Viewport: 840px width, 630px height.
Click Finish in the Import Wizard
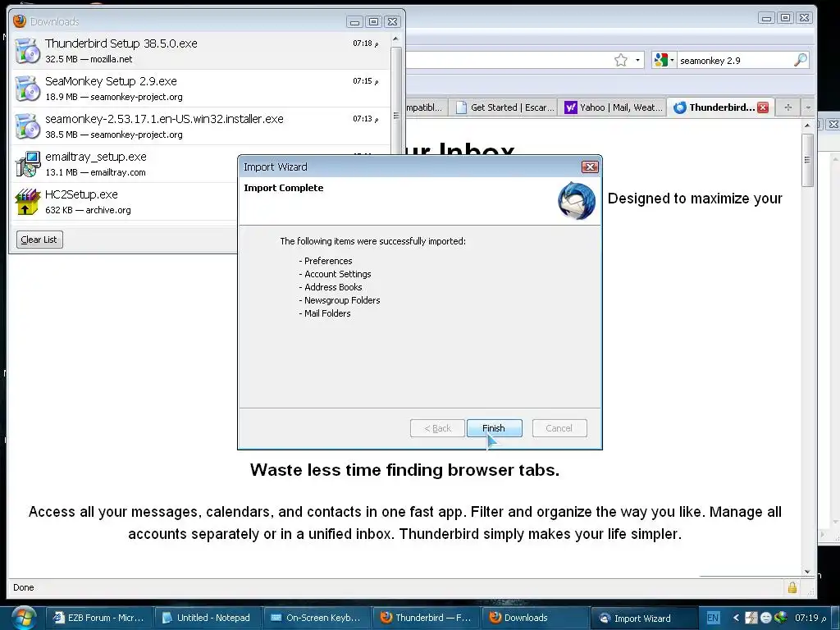coord(494,428)
